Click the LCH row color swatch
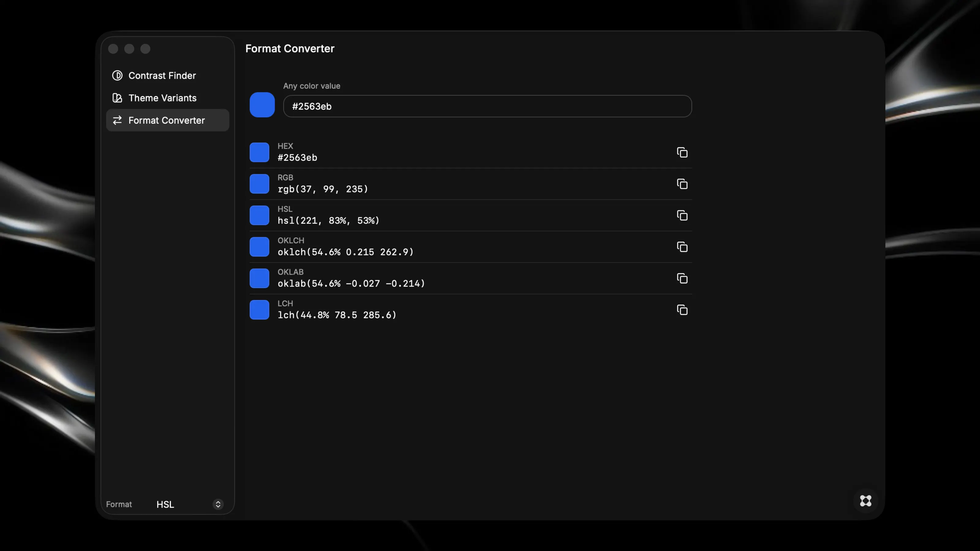This screenshot has height=551, width=980. click(x=259, y=310)
